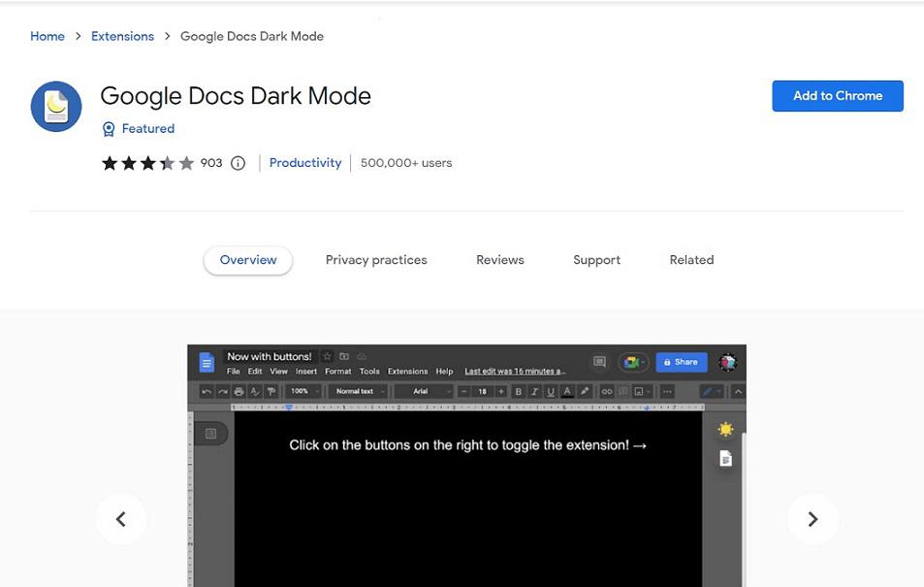This screenshot has height=587, width=924.
Task: Click the insert link icon in the preview
Action: 606,391
